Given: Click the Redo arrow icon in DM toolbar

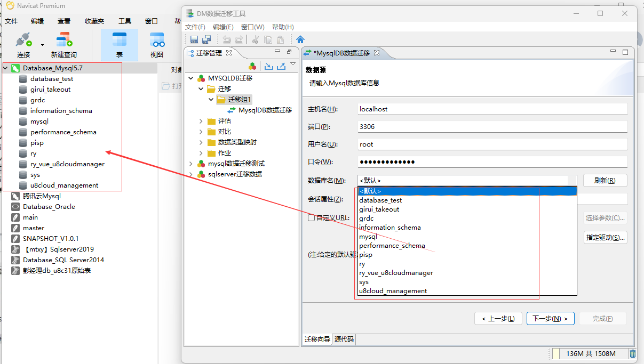Looking at the screenshot, I should click(x=239, y=39).
